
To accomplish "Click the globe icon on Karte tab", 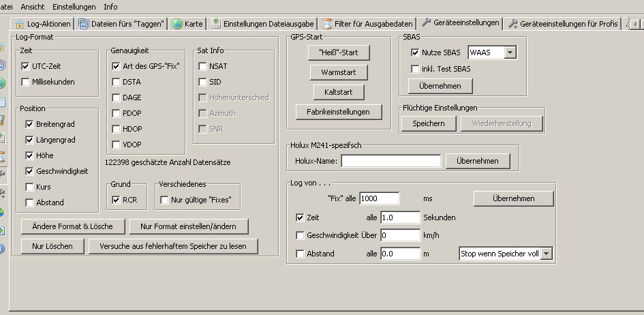I will click(177, 24).
